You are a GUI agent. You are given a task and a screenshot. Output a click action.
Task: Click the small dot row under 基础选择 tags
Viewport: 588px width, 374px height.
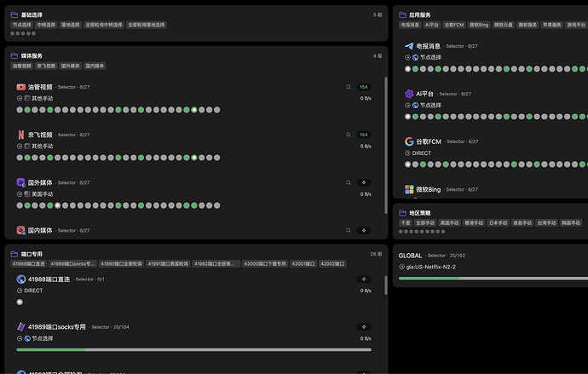23,33
